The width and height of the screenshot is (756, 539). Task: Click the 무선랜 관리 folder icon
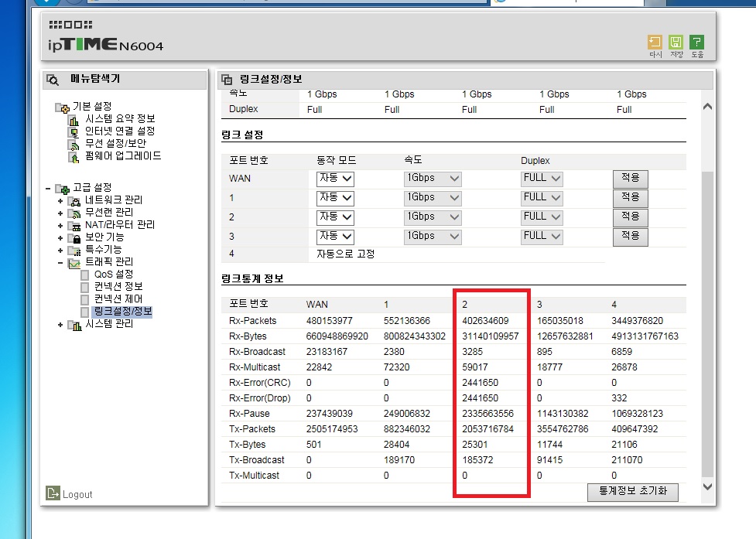[74, 213]
